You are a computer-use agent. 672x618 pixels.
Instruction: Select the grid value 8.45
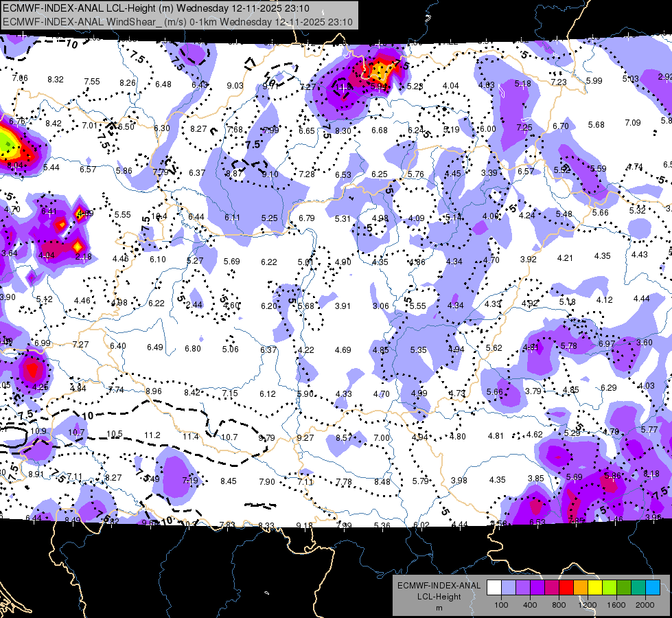click(229, 481)
